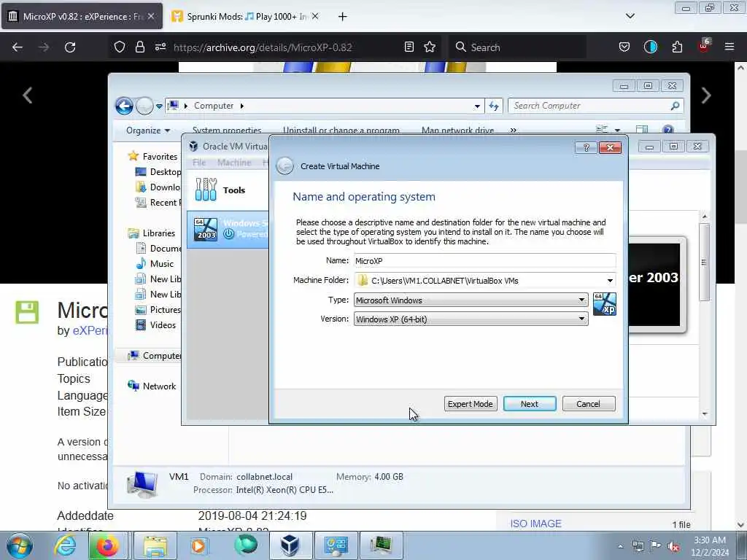Show more Explorer toolbar commands chevron
Screen dimensions: 747x560
pyautogui.click(x=513, y=130)
